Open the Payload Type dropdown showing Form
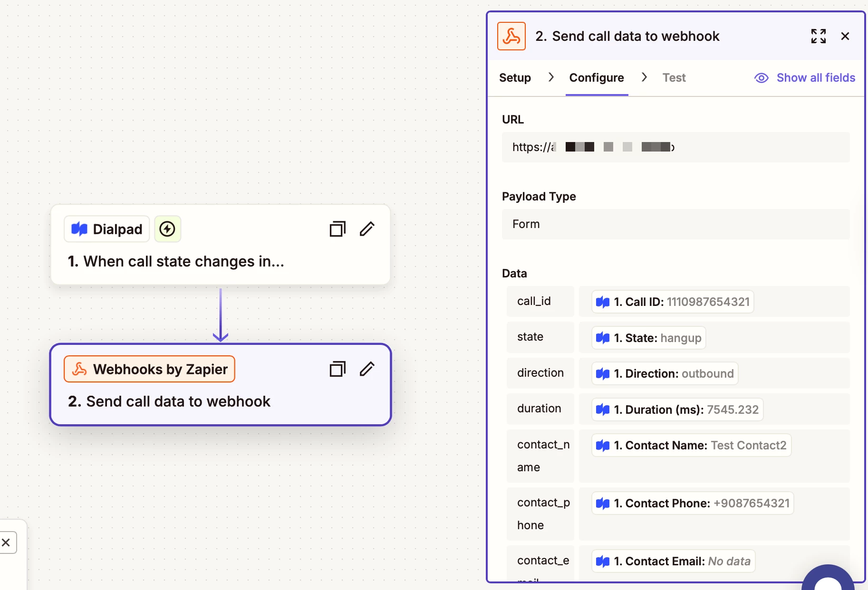This screenshot has width=868, height=590. (675, 224)
